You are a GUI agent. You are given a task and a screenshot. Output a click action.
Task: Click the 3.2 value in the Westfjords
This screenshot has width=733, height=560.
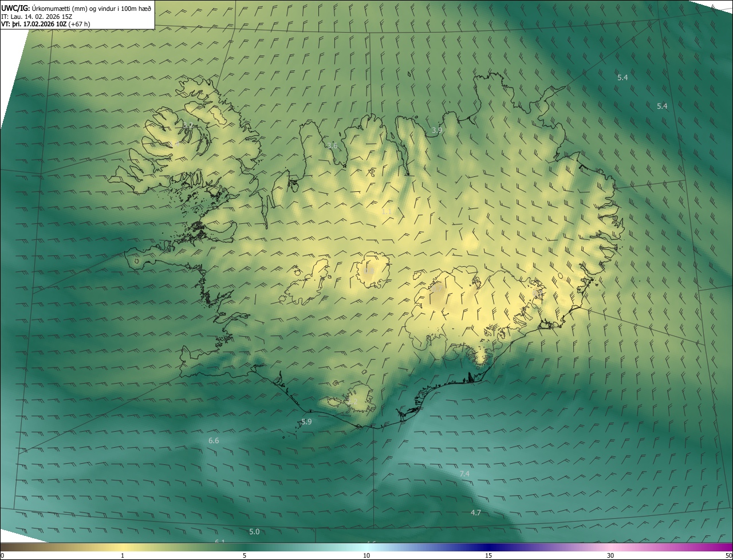click(187, 125)
